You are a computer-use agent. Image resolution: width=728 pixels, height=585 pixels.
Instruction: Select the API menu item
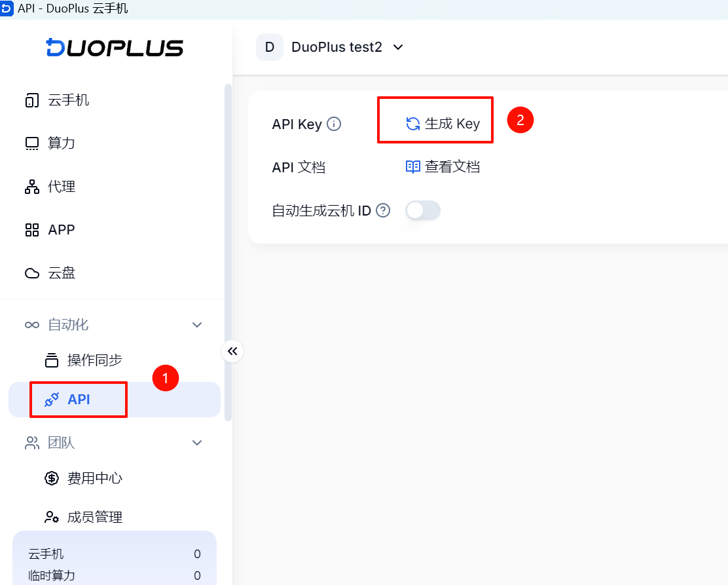pos(114,400)
